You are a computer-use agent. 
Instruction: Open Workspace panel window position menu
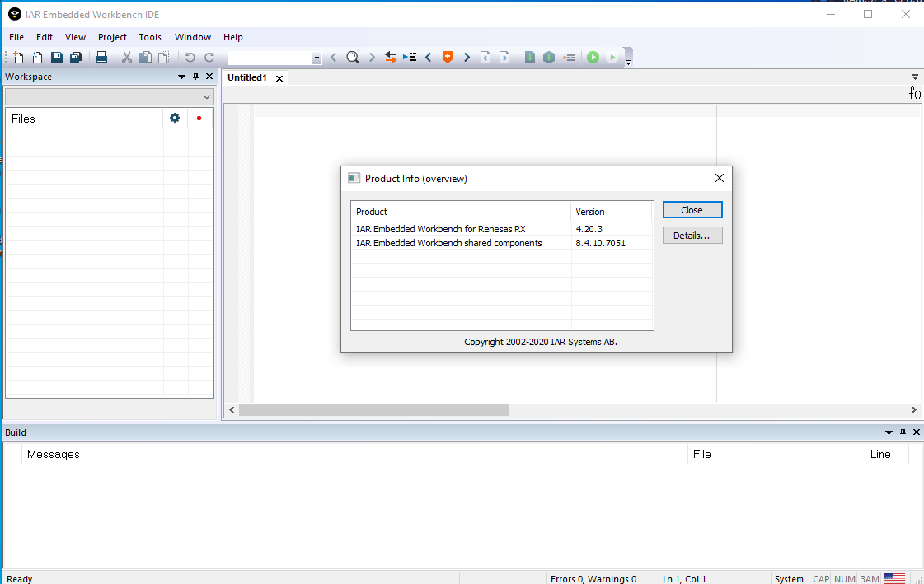[x=181, y=77]
